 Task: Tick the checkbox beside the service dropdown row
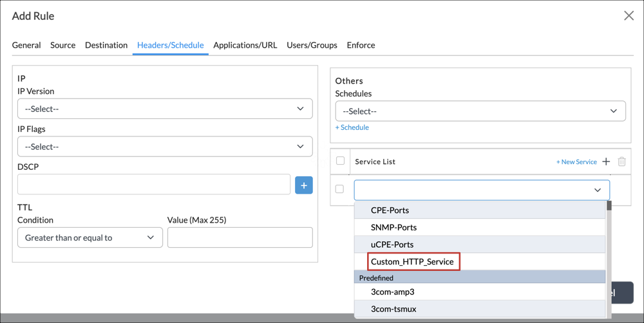339,189
